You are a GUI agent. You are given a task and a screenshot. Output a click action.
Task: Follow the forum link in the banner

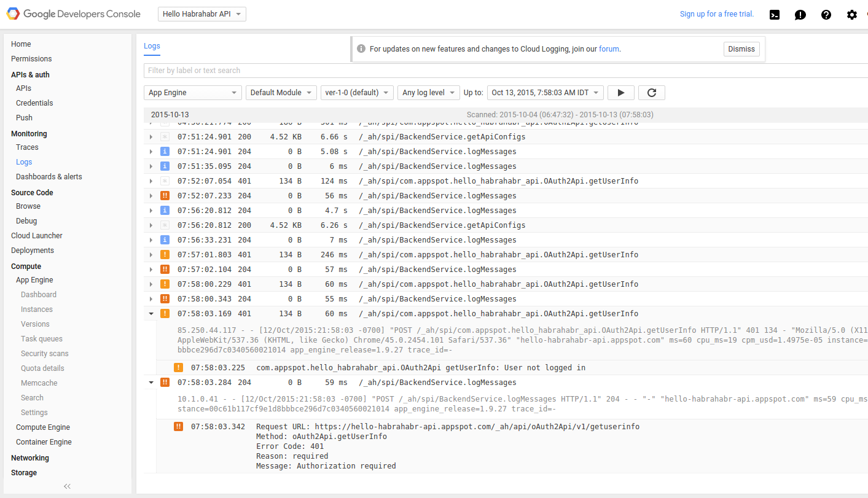(609, 49)
